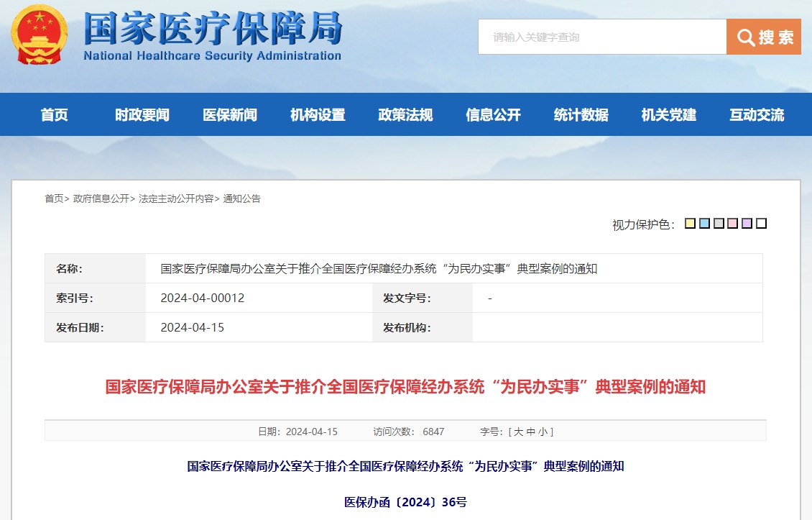Click the 日期: 2024-04-15 info bar text
The width and height of the screenshot is (812, 520).
[297, 432]
